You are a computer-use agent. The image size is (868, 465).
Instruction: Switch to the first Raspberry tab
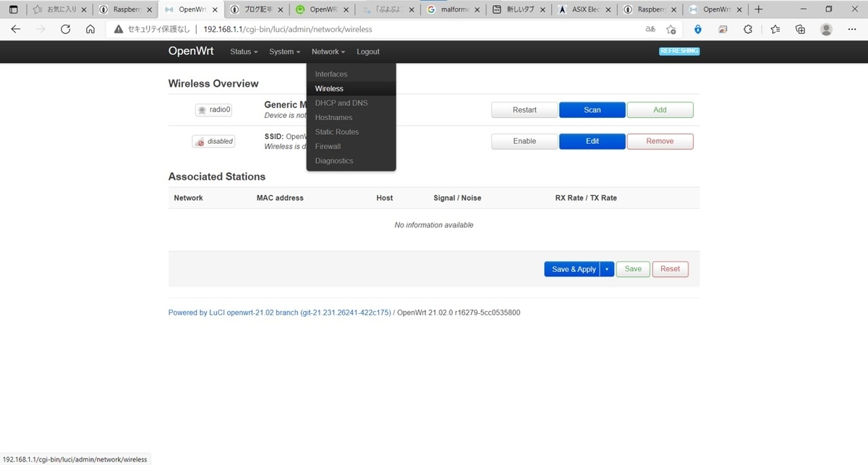pyautogui.click(x=126, y=9)
